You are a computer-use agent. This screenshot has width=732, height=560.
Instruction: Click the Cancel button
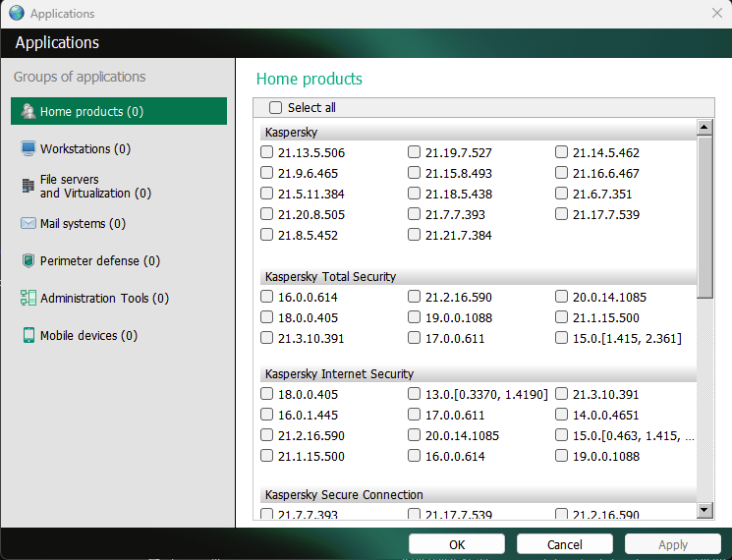pyautogui.click(x=564, y=544)
